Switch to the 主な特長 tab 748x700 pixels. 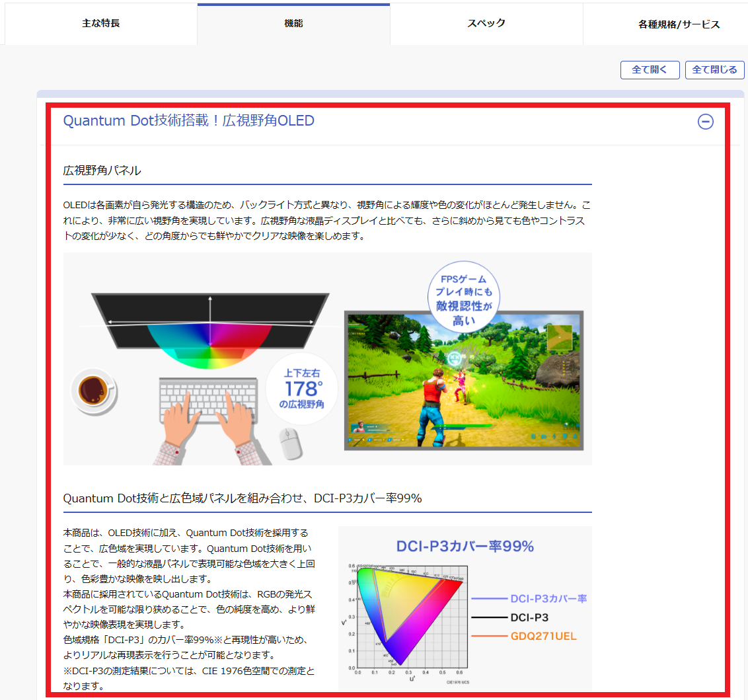pyautogui.click(x=101, y=24)
